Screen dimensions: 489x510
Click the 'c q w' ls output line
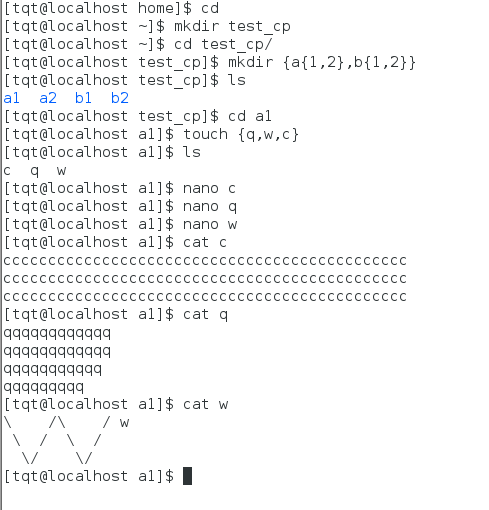(35, 171)
